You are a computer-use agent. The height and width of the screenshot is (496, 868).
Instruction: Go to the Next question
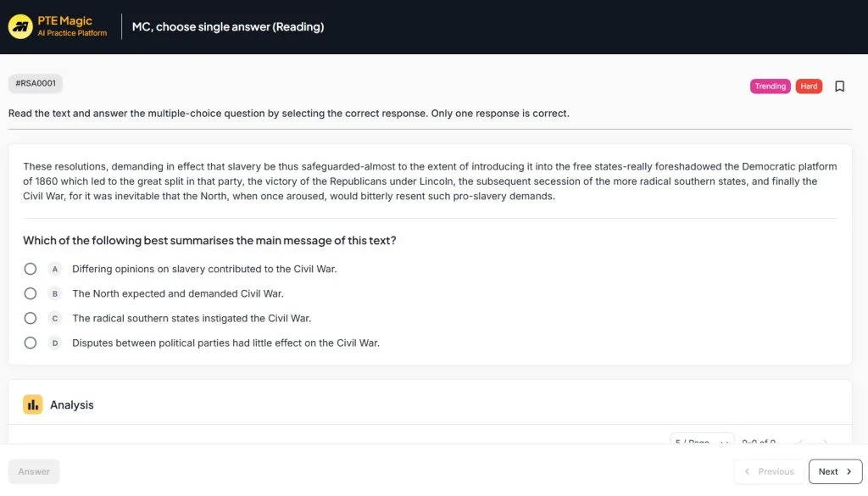tap(835, 471)
